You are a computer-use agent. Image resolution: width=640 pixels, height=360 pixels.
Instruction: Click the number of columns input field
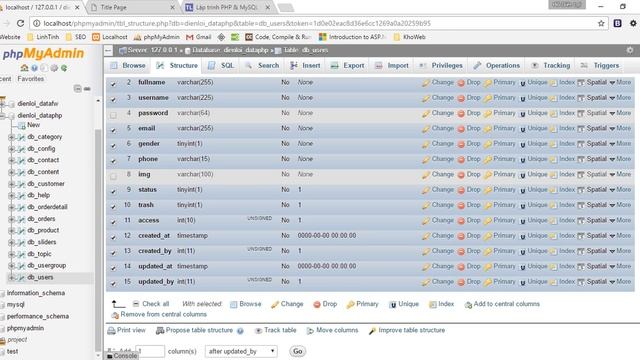coord(150,351)
